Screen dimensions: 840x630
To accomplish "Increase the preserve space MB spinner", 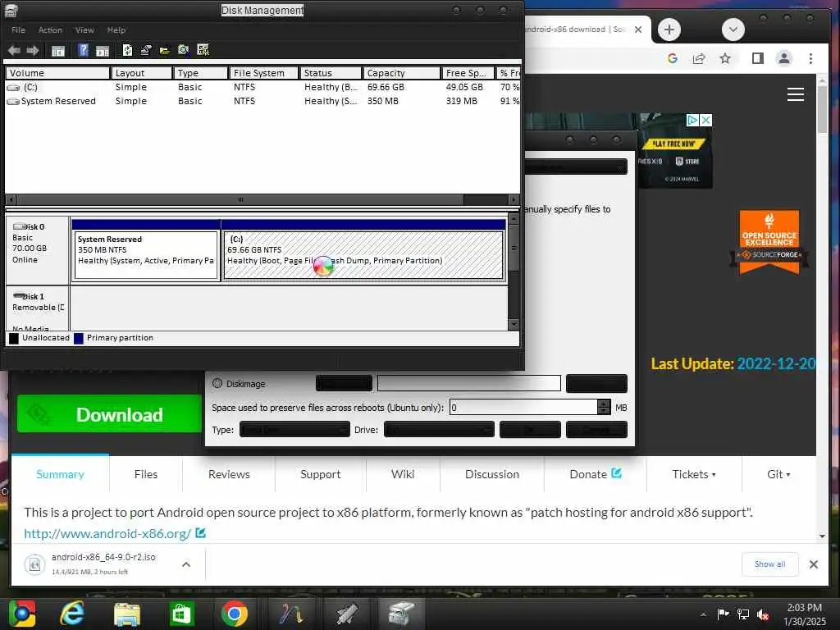I will click(x=604, y=404).
